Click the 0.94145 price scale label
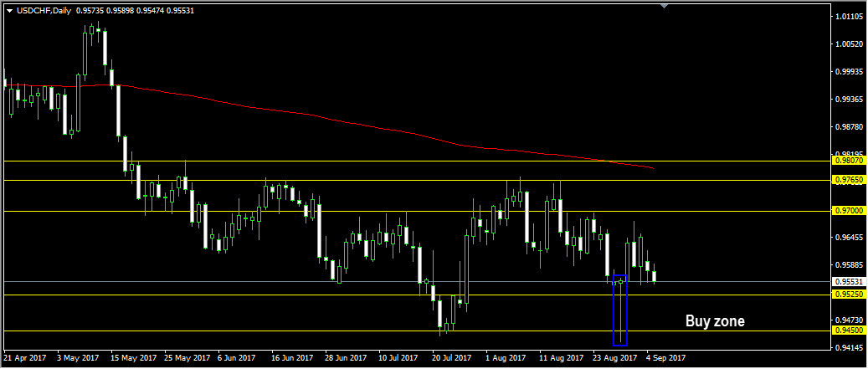Screen dimensions: 868x369 point(850,348)
